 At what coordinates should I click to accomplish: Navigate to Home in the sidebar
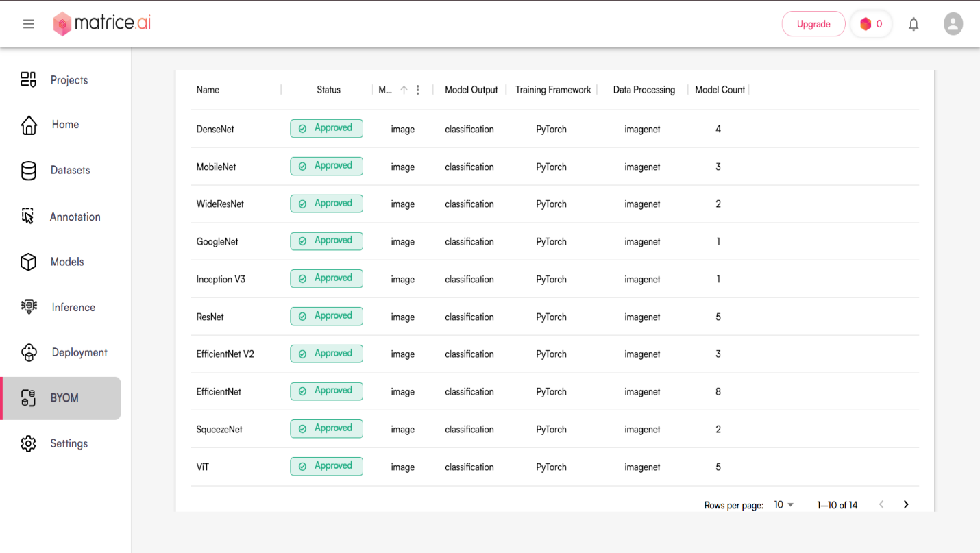pyautogui.click(x=65, y=125)
